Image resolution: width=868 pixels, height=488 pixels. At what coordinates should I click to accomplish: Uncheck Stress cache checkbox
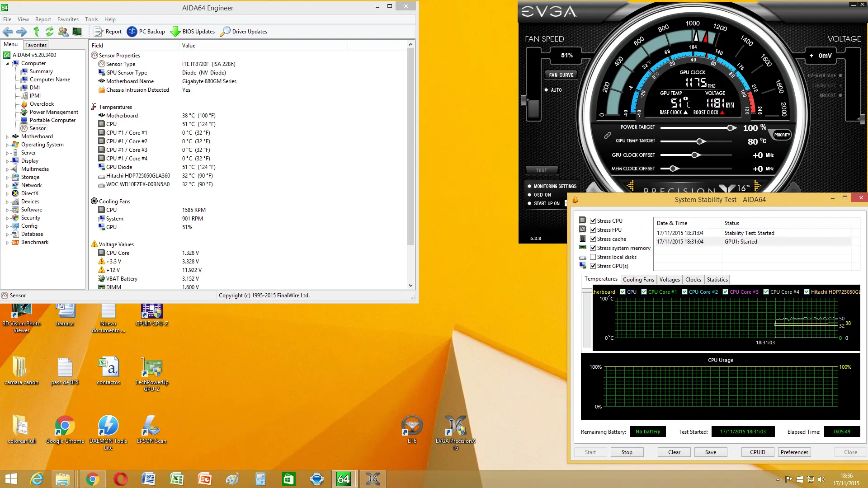point(593,239)
